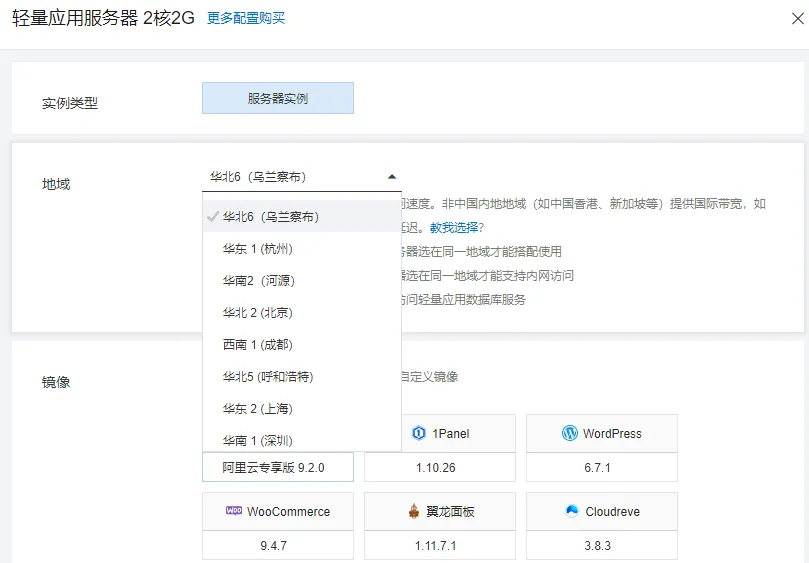The width and height of the screenshot is (809, 563).
Task: Click the 镜像 label
Action: [56, 382]
